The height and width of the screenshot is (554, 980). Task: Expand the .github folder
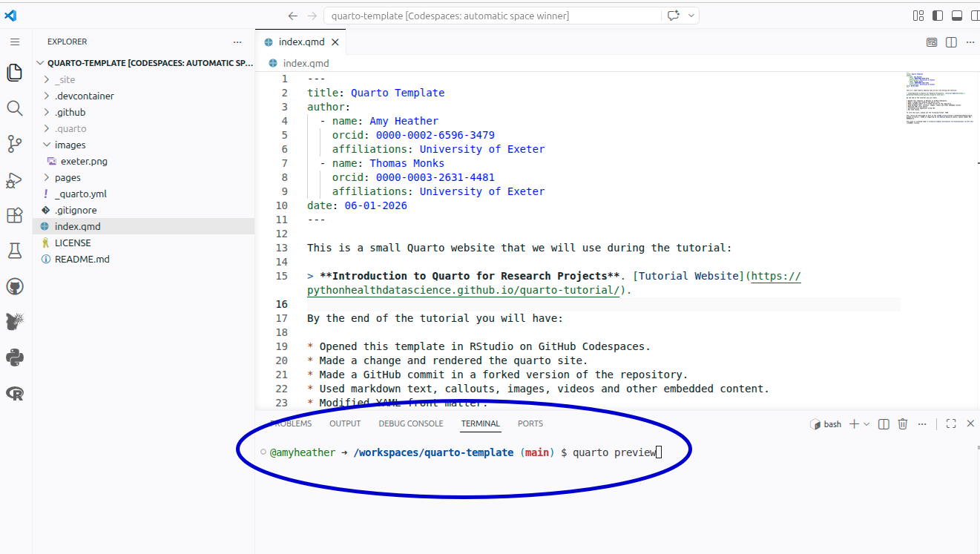click(x=144, y=112)
